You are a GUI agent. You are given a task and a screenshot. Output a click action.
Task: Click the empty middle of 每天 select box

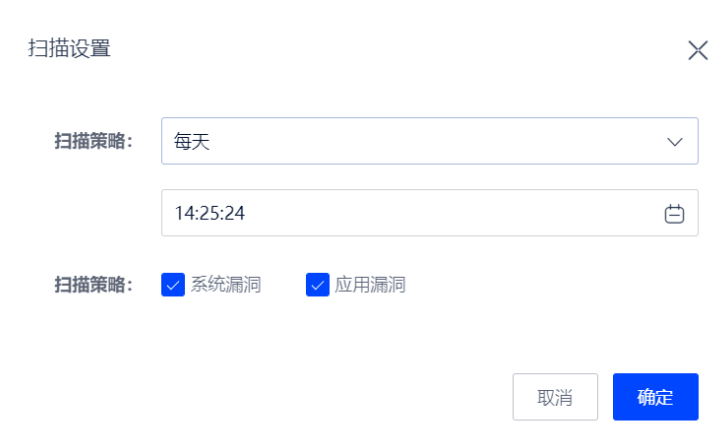click(x=430, y=141)
